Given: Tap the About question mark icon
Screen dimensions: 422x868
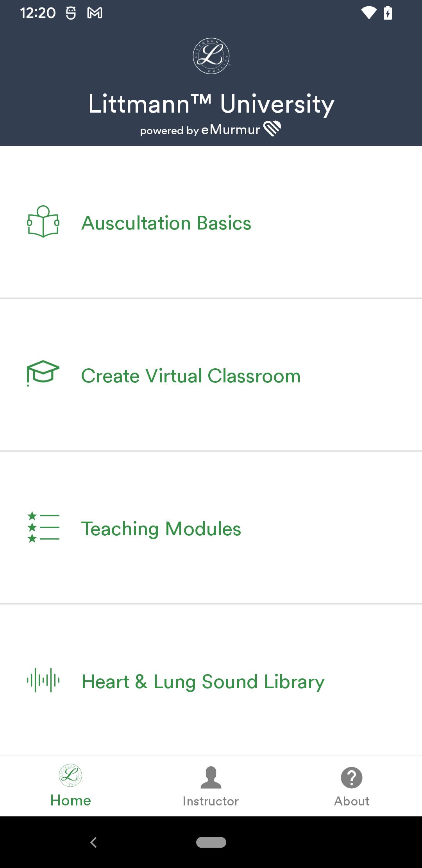Looking at the screenshot, I should click(x=352, y=777).
